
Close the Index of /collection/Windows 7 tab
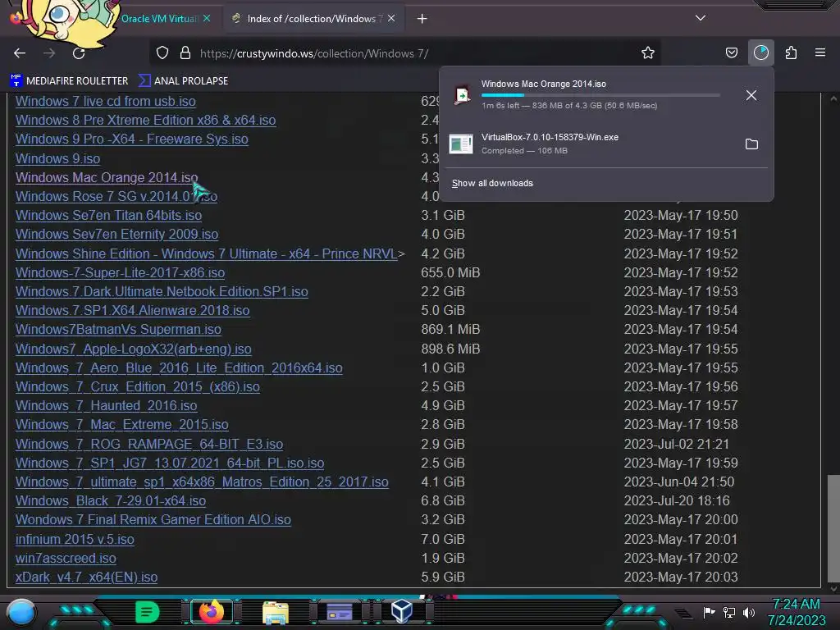(x=391, y=19)
